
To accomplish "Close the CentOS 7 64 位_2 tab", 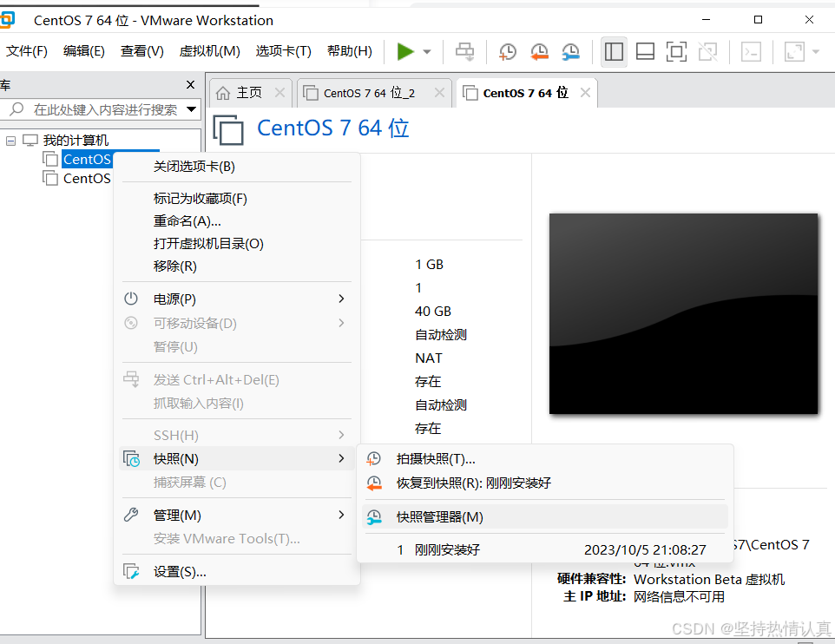I will point(439,93).
